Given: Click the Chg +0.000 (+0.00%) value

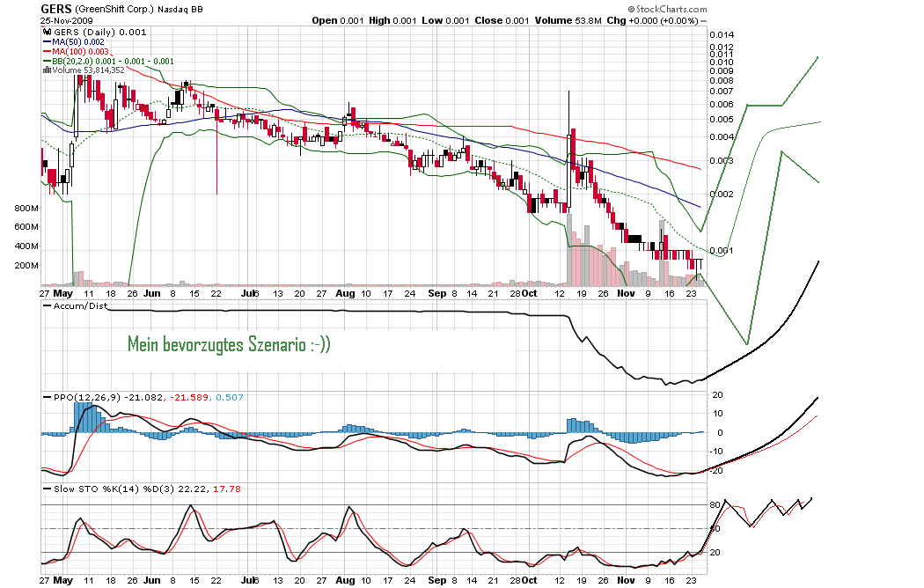Looking at the screenshot, I should pyautogui.click(x=652, y=20).
